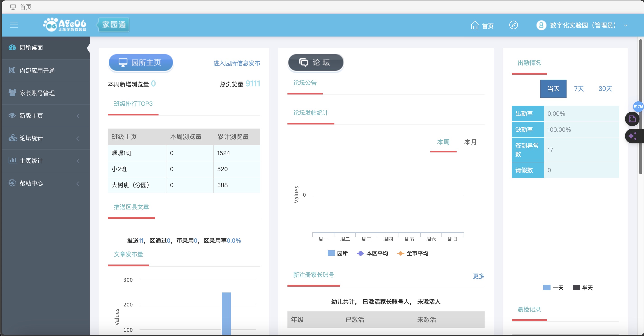Open the compass navigation icon
The width and height of the screenshot is (644, 336).
point(513,25)
